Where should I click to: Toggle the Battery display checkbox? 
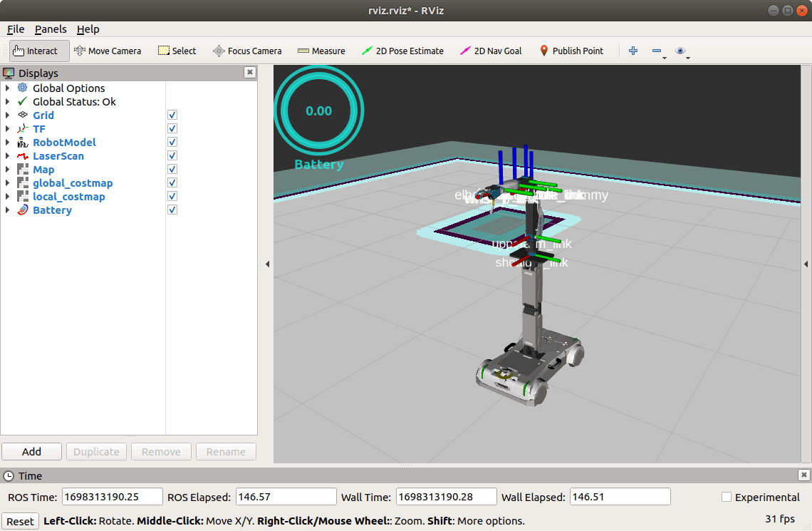pyautogui.click(x=172, y=210)
